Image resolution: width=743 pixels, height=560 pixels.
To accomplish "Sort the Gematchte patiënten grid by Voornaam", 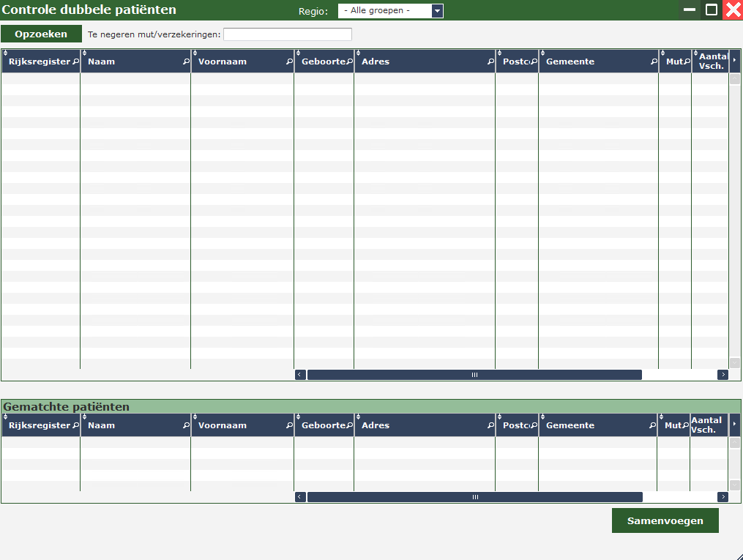I will (x=223, y=425).
